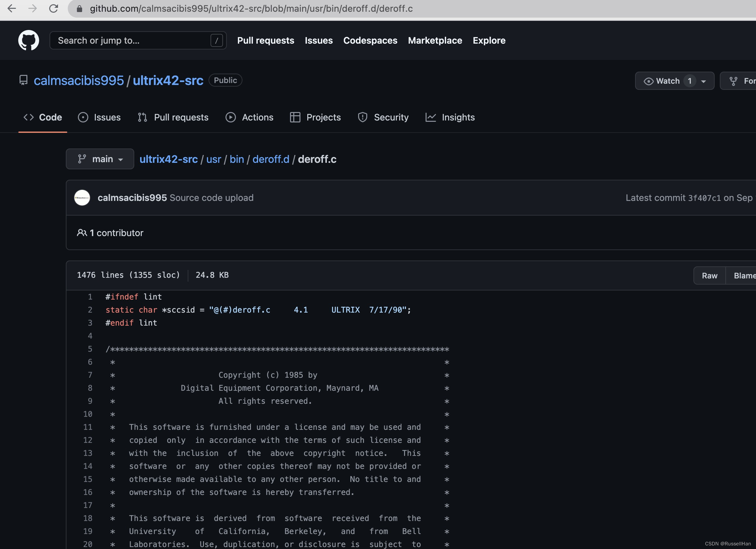Open the ultrix42-src link in the repo title
Screen dimensions: 756x549
pos(168,80)
